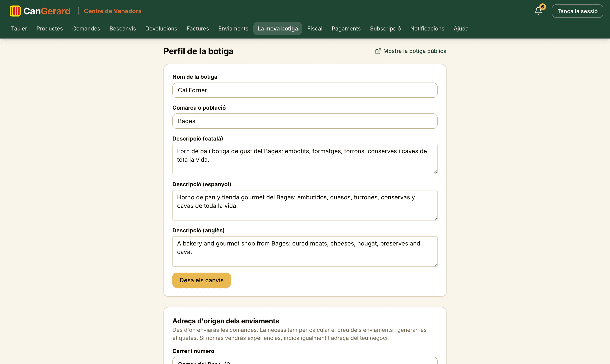Click the Carrer i número label
Viewport: 610px width, 364px height.
[193, 351]
